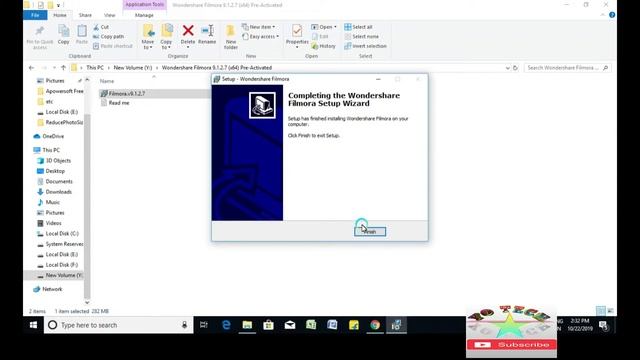This screenshot has width=640, height=360.
Task: Open Mail app from taskbar
Action: [x=290, y=325]
